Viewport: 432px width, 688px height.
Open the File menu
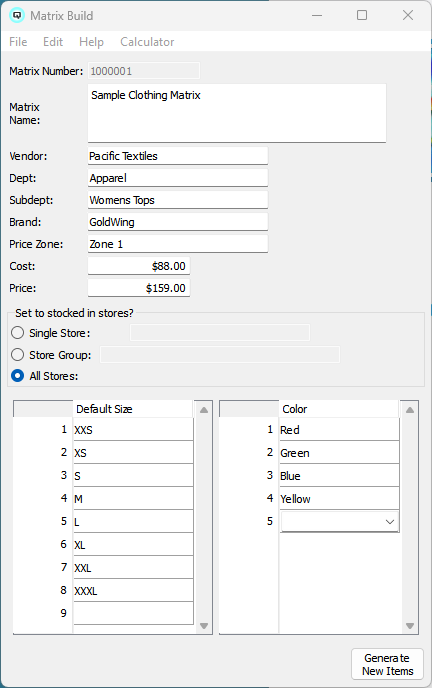[18, 42]
